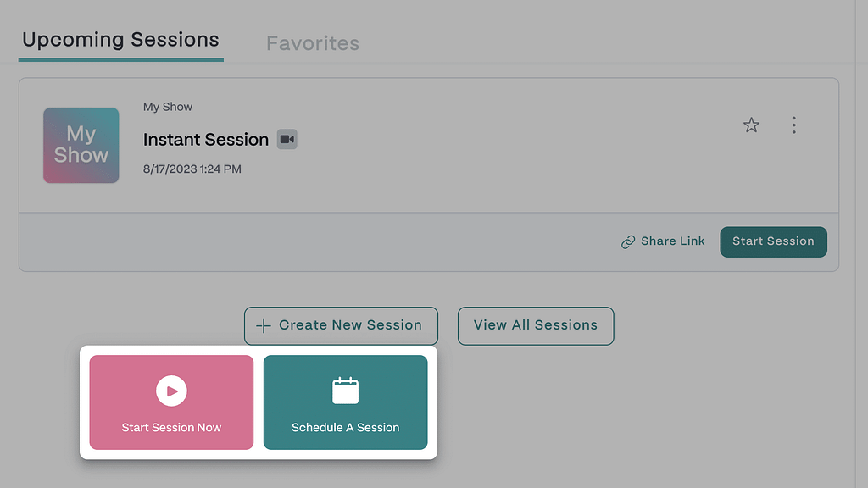The height and width of the screenshot is (488, 868).
Task: Choose the Start Session Now label
Action: point(171,428)
